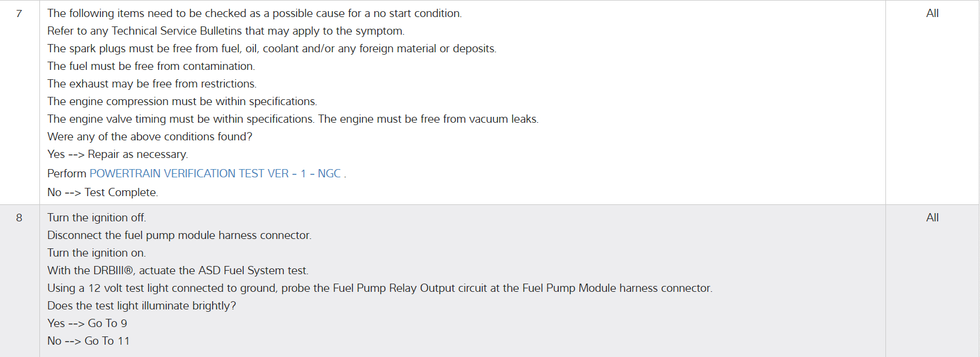This screenshot has width=980, height=357.
Task: Click "Were any of the above conditions found?"
Action: click(150, 137)
